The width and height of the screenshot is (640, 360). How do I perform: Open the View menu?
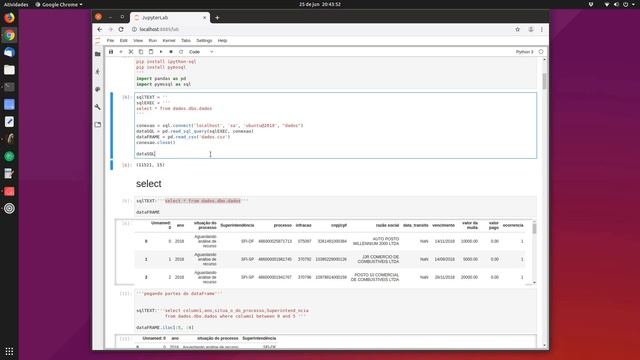[x=138, y=41]
